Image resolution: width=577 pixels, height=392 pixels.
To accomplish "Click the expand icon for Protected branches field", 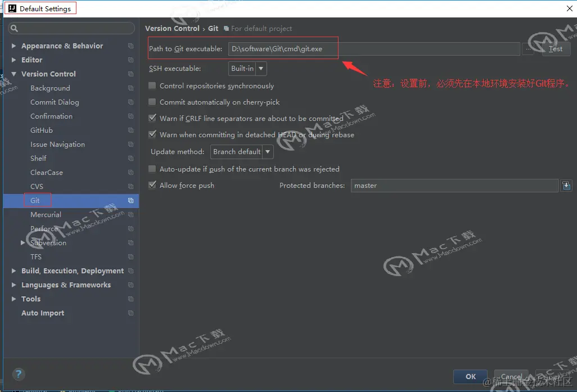I will (x=566, y=186).
